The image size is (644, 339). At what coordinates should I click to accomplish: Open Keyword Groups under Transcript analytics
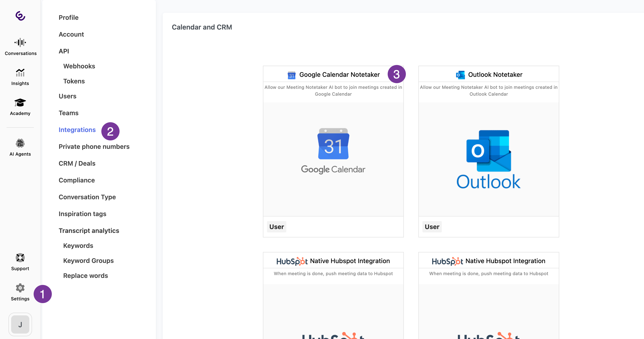[88, 261]
